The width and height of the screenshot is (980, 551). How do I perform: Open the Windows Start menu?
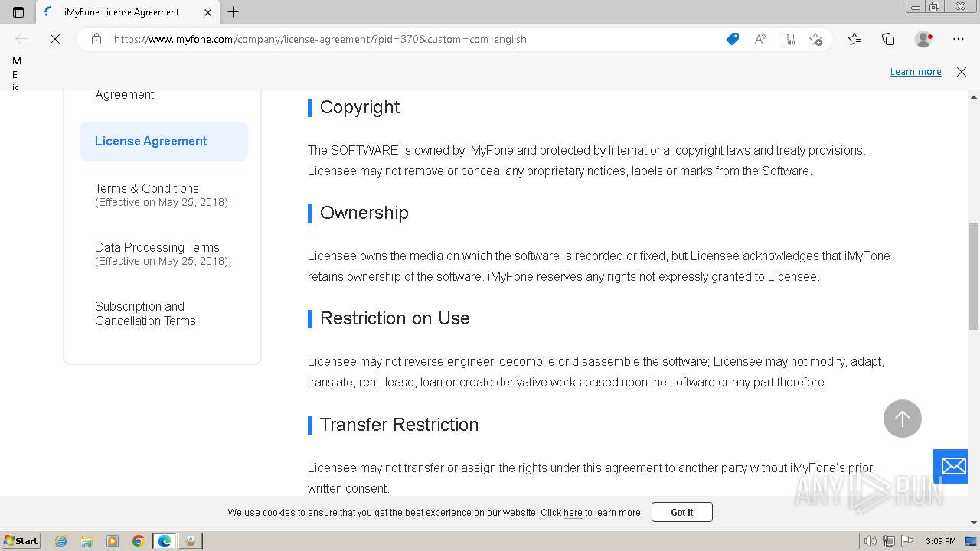pyautogui.click(x=21, y=541)
